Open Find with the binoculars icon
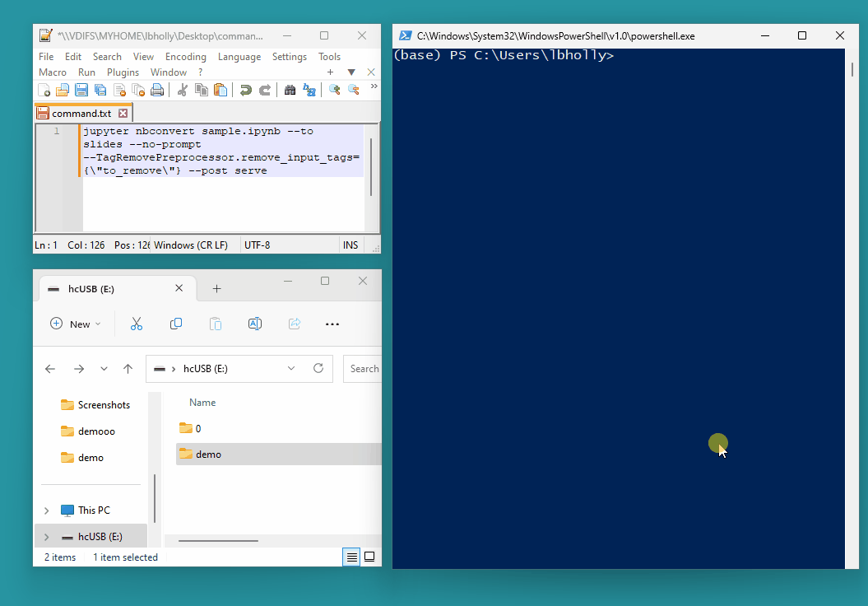 click(x=290, y=91)
